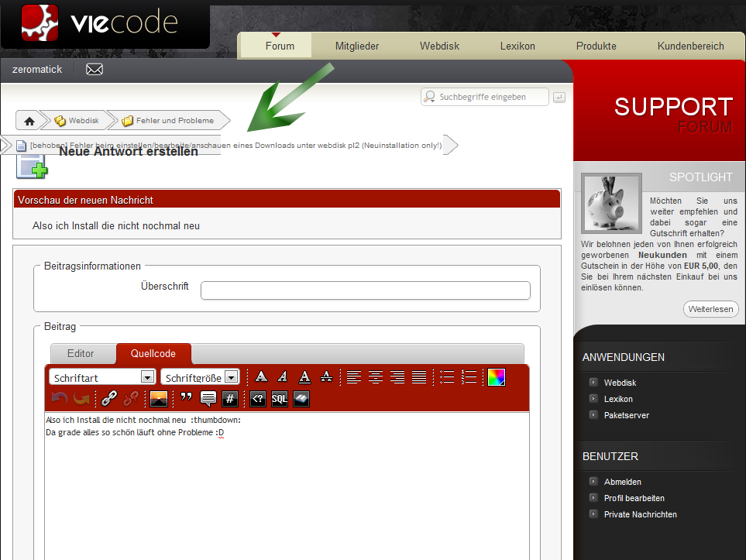Open the Profil bearbeiten link
Viewport: 746px width, 560px height.
click(634, 498)
